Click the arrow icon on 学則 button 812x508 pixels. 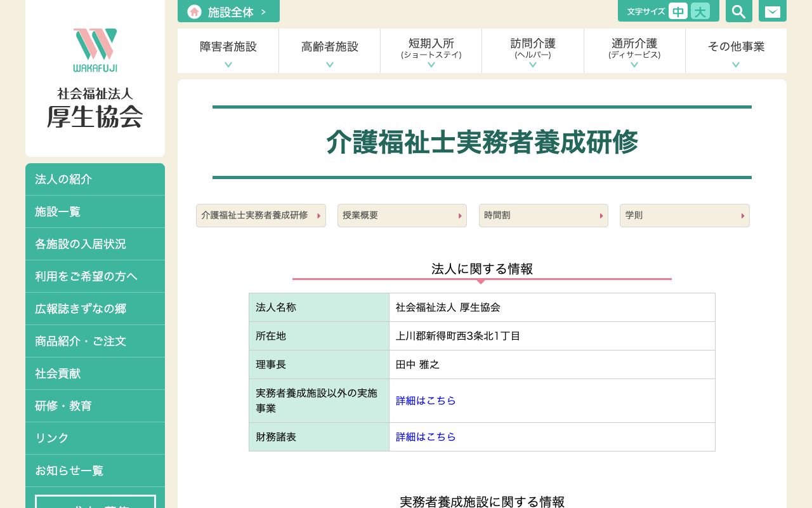tap(742, 216)
